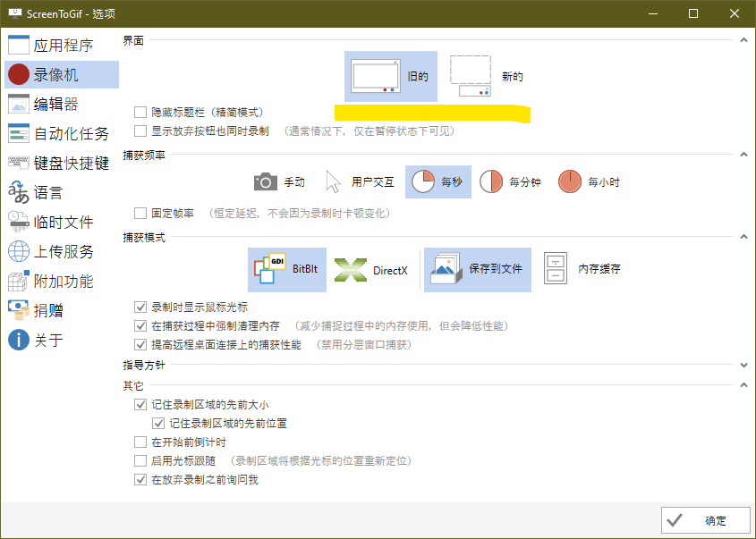Open the 关于 info icon
The image size is (756, 539).
[18, 340]
